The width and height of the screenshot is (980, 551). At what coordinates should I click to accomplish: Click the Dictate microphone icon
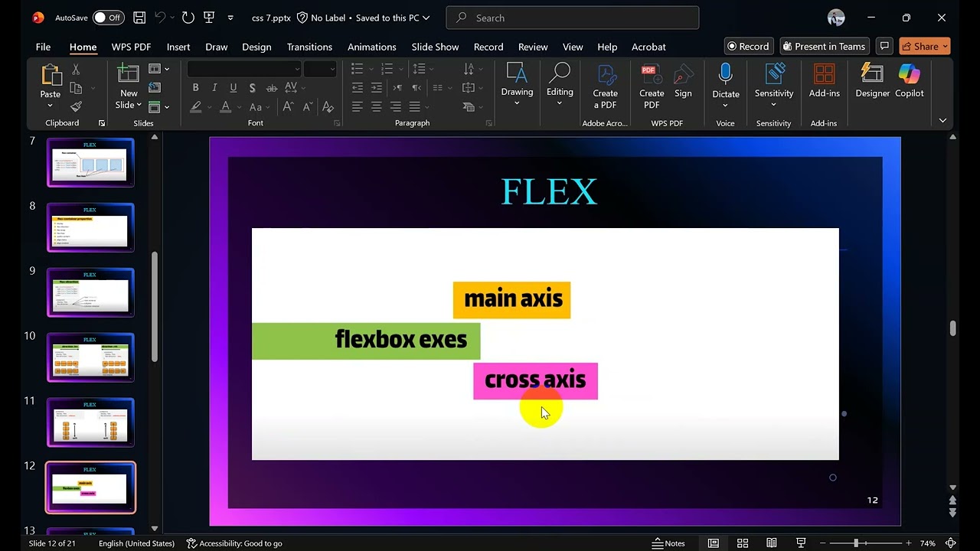[725, 74]
